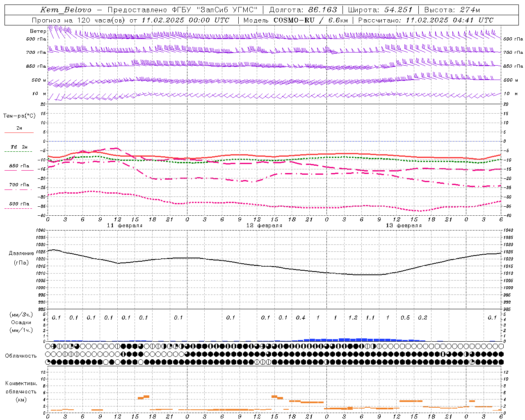Select the Давление pressure panel label
525x420 pixels.
coord(21,253)
